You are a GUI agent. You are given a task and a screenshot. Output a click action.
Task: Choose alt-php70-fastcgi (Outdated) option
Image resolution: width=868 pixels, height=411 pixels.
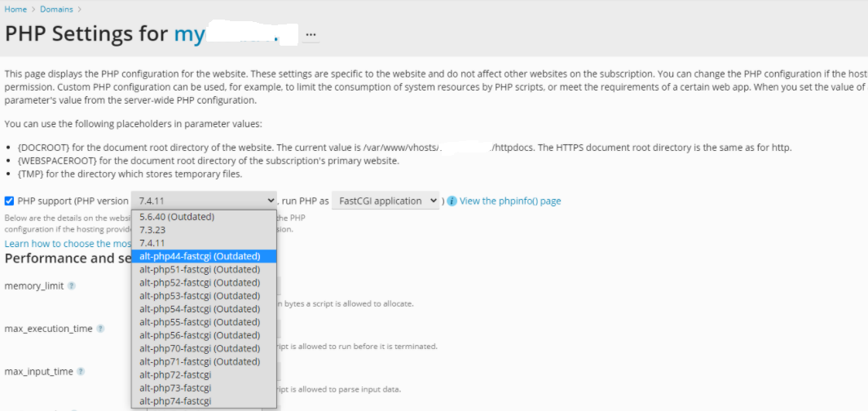pos(204,348)
